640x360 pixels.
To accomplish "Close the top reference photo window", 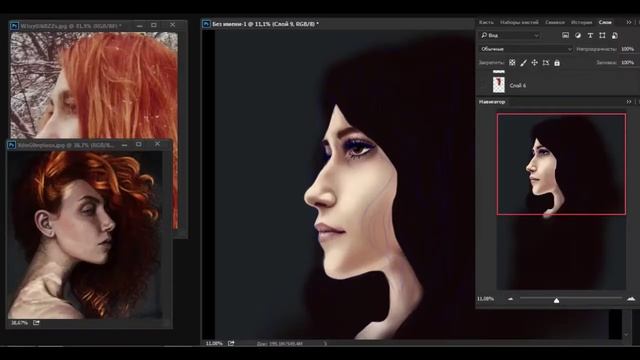I will 173,25.
